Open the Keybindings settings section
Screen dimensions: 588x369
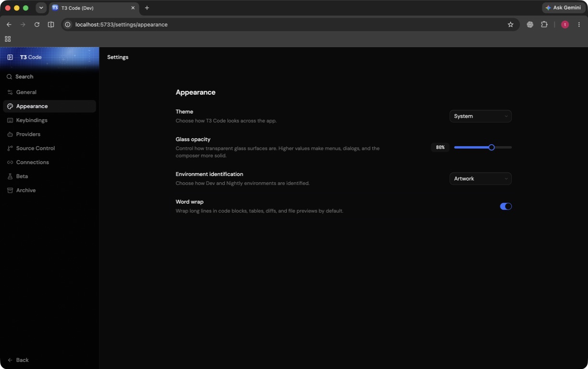coord(49,120)
